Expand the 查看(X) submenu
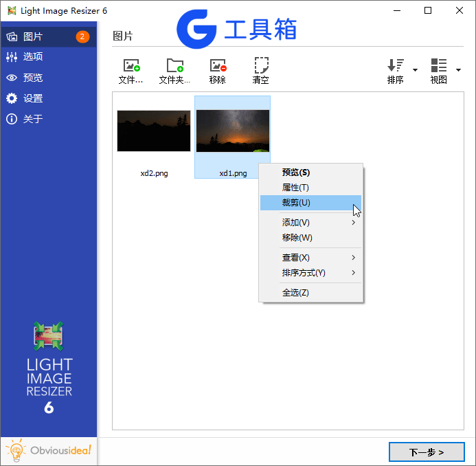The height and width of the screenshot is (466, 476). click(311, 258)
